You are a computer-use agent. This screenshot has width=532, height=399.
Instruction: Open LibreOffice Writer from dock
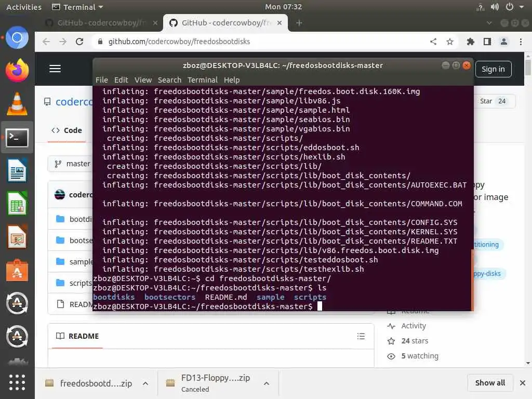[x=17, y=170]
